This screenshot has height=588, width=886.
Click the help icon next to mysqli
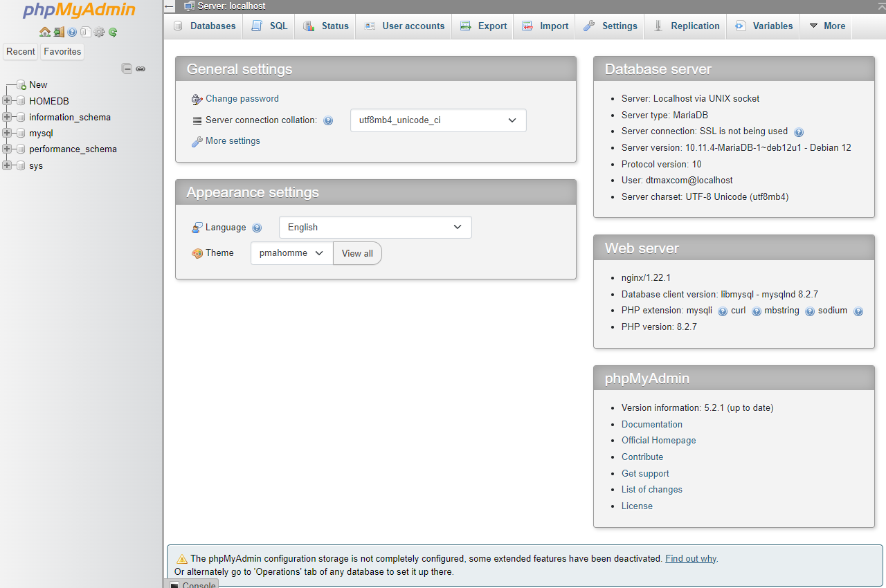point(723,311)
